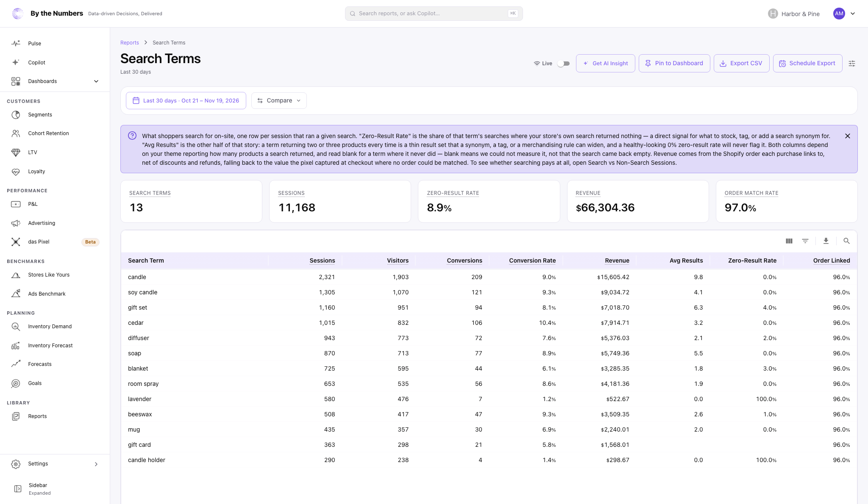
Task: Go to Cohort Retention
Action: pyautogui.click(x=55, y=133)
